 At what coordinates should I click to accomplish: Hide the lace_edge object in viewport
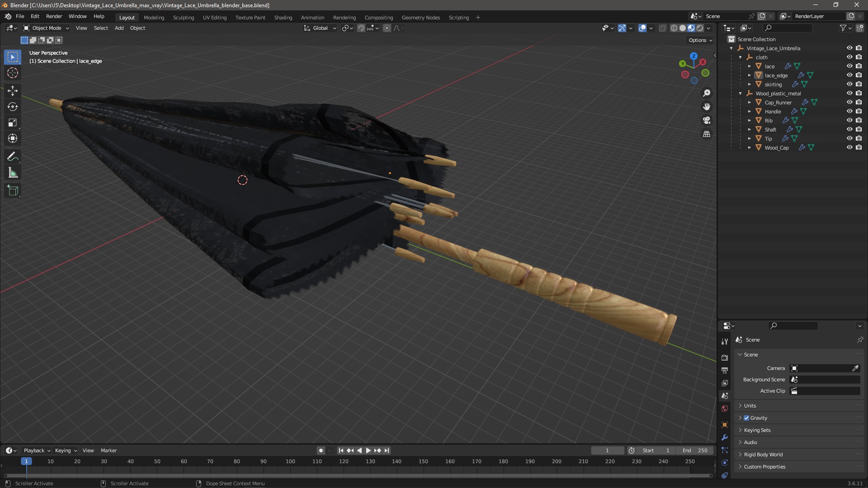tap(849, 75)
